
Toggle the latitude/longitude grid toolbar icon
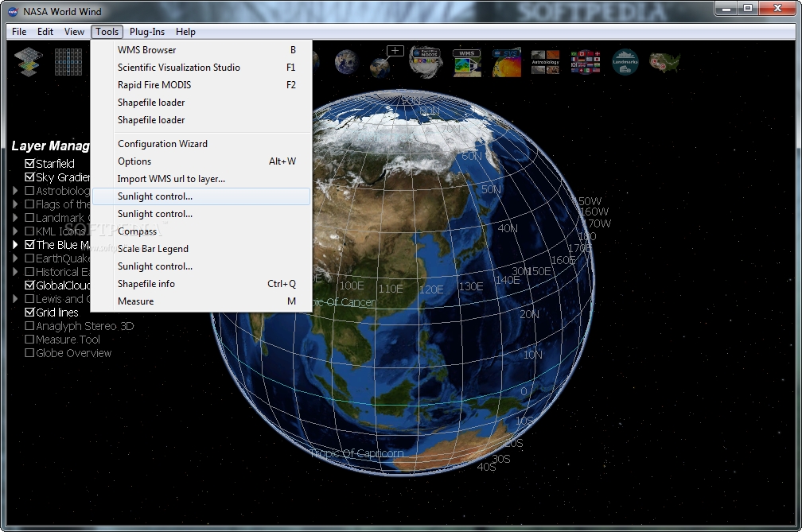pos(68,62)
